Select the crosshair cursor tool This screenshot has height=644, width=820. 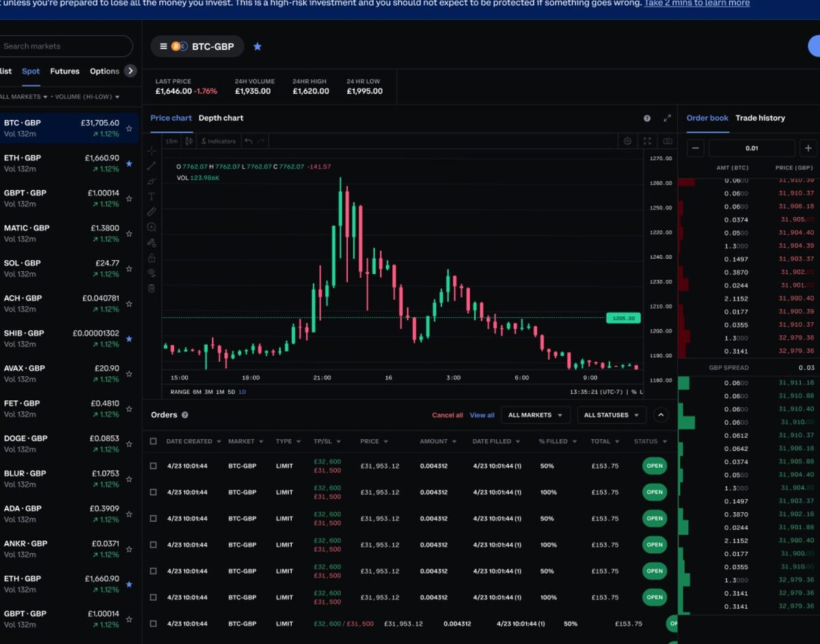tap(152, 150)
